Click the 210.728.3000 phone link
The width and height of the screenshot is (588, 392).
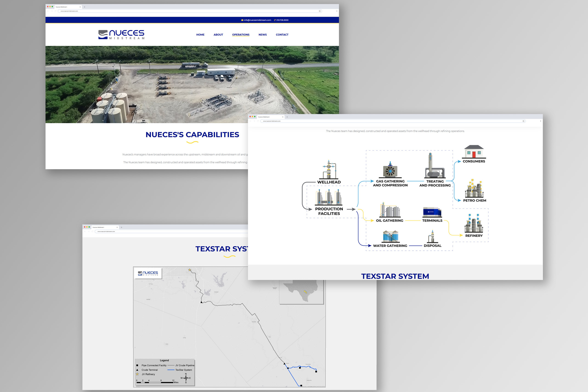(x=281, y=20)
